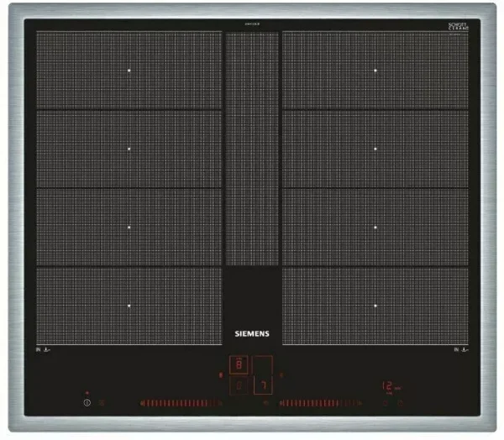The image size is (504, 440).
Task: Tap the SCHOTT CERAN logo in the corner
Action: pos(459,26)
